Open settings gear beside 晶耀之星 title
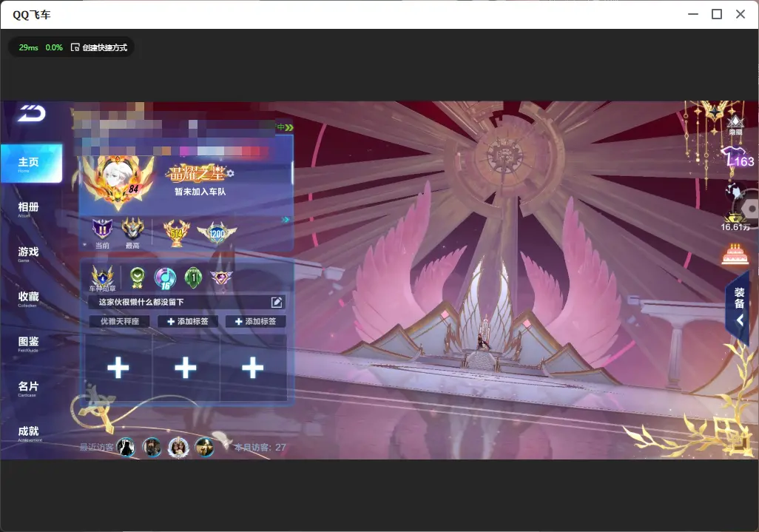Screen dimensions: 759x532 pos(230,173)
